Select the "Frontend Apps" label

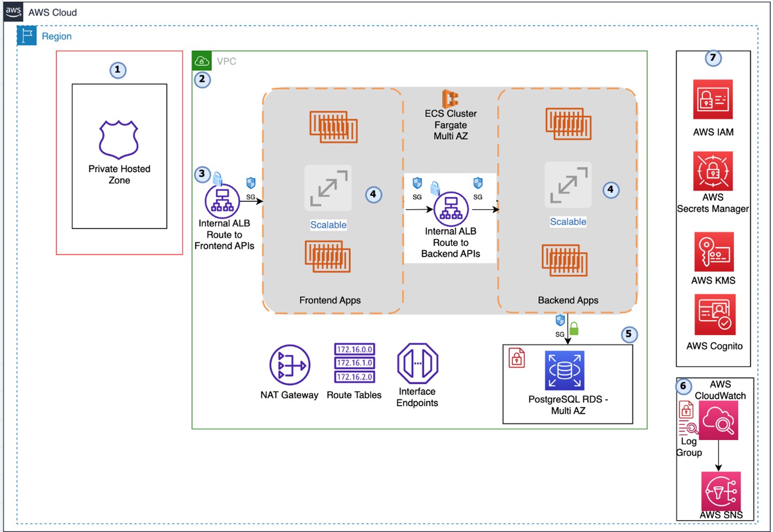[330, 300]
